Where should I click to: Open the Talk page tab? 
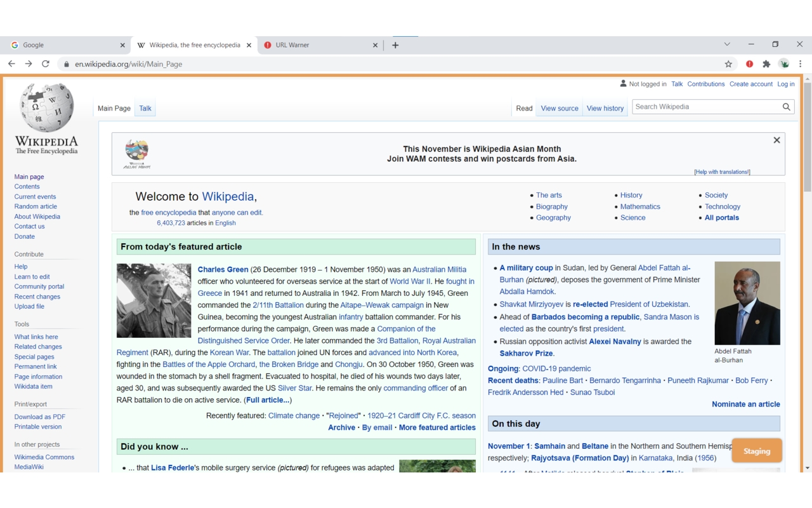tap(145, 109)
